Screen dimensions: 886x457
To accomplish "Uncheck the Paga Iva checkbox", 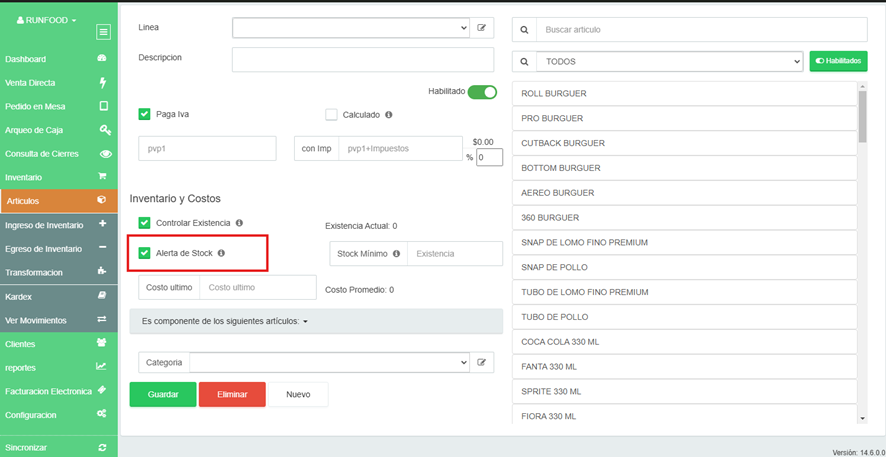I will coord(144,114).
